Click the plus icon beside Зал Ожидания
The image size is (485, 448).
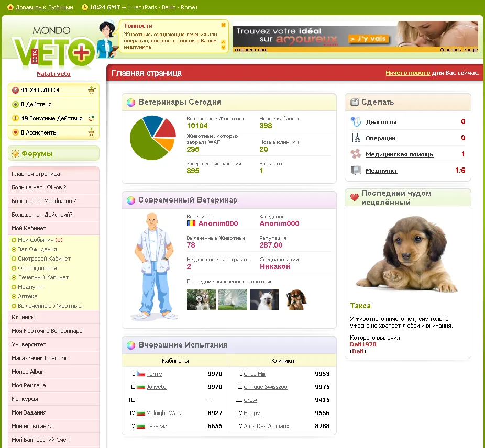pos(14,249)
